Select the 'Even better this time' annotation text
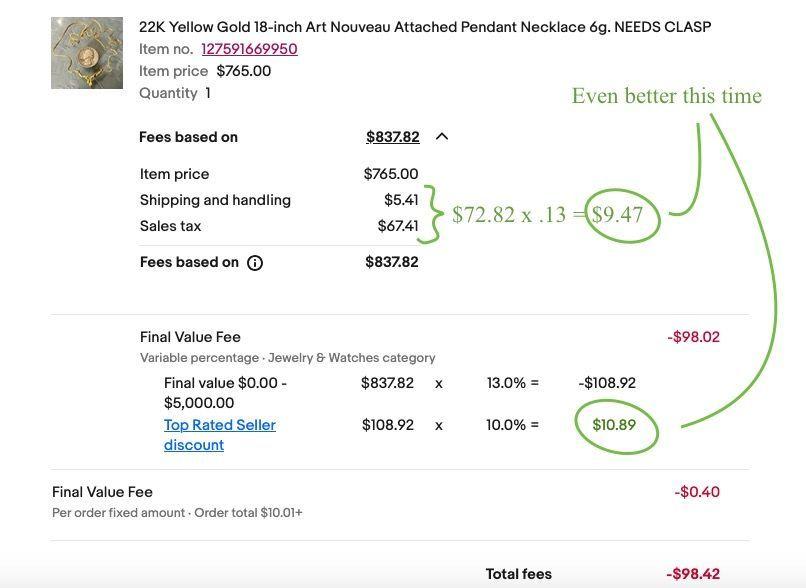The height and width of the screenshot is (588, 806). pyautogui.click(x=667, y=96)
